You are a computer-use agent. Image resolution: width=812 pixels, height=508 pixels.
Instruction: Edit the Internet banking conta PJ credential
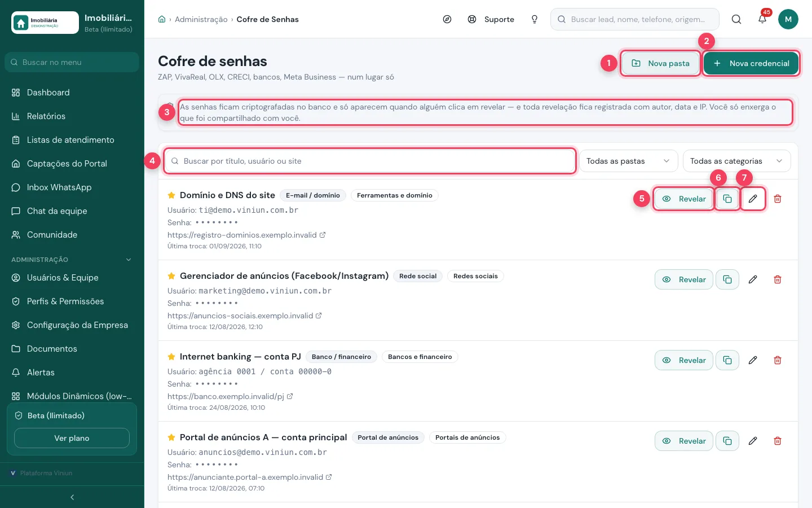(753, 360)
